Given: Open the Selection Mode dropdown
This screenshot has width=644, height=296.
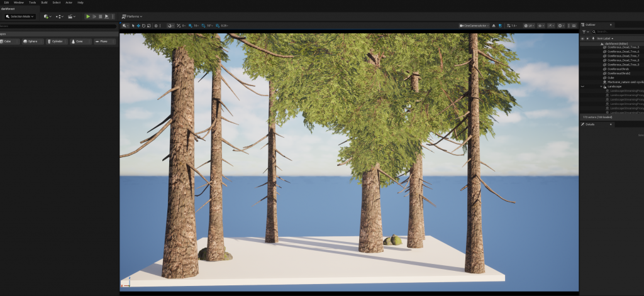Looking at the screenshot, I should [x=19, y=16].
